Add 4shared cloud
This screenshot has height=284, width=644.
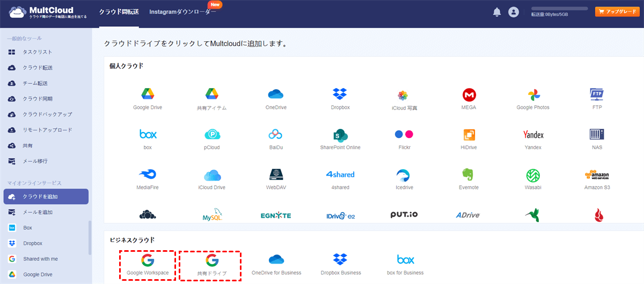[340, 179]
